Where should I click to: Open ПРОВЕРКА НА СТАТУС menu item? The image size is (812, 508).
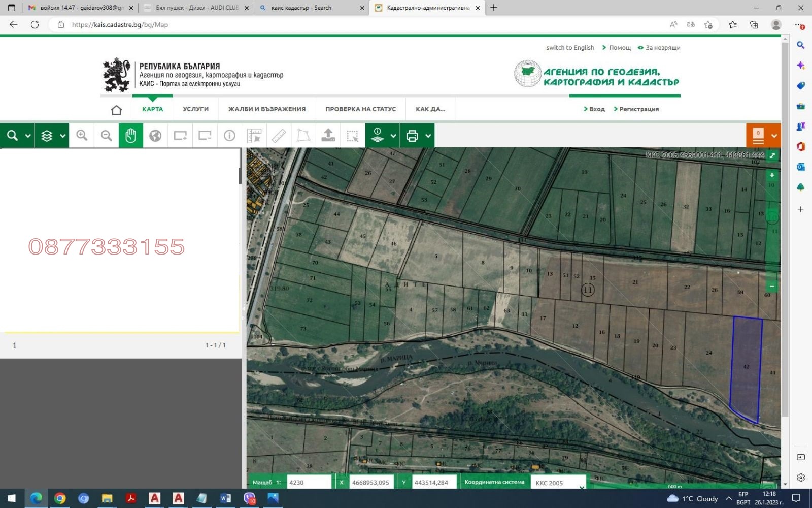[360, 109]
